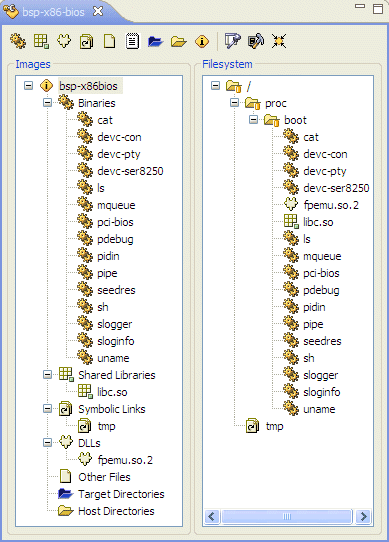This screenshot has height=542, width=389.
Task: Click the binary gear toolbar icon
Action: pyautogui.click(x=18, y=41)
